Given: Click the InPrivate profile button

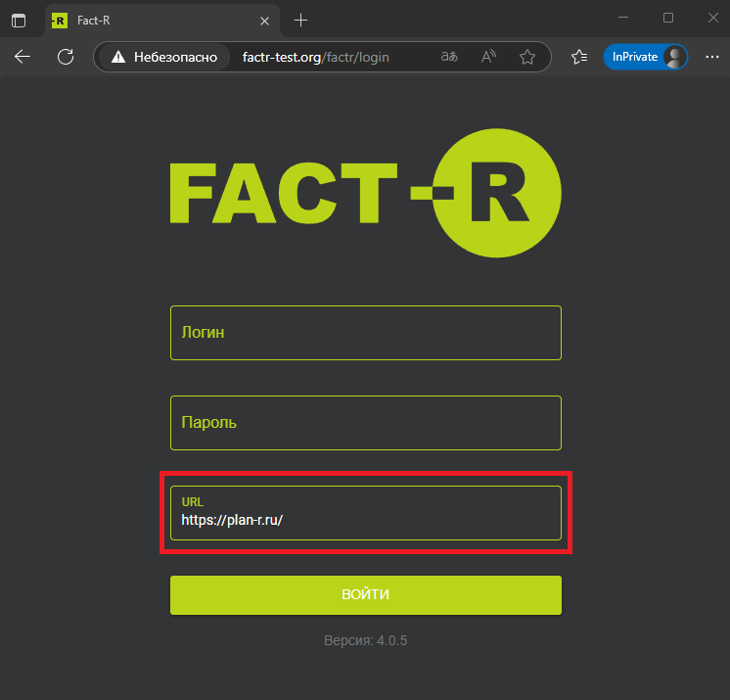Looking at the screenshot, I should (x=645, y=57).
